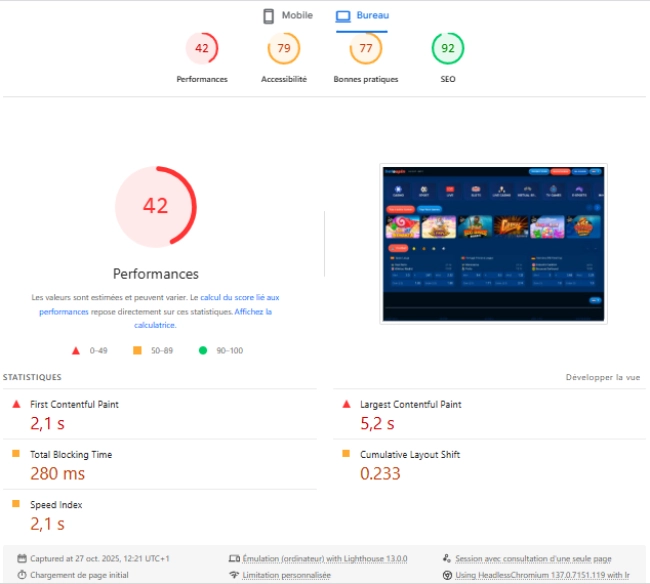Click the large 42 performance gauge
Image resolution: width=650 pixels, height=584 pixels.
(x=155, y=207)
